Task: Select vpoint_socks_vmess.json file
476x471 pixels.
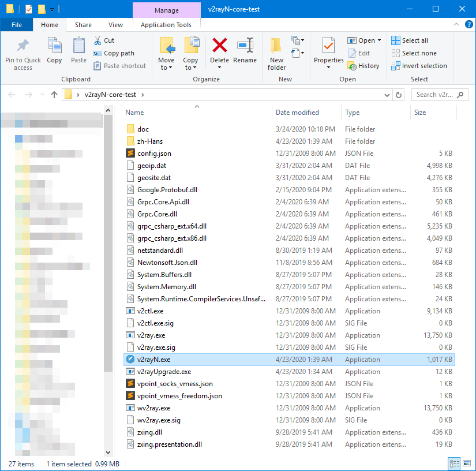Action: click(x=288, y=384)
